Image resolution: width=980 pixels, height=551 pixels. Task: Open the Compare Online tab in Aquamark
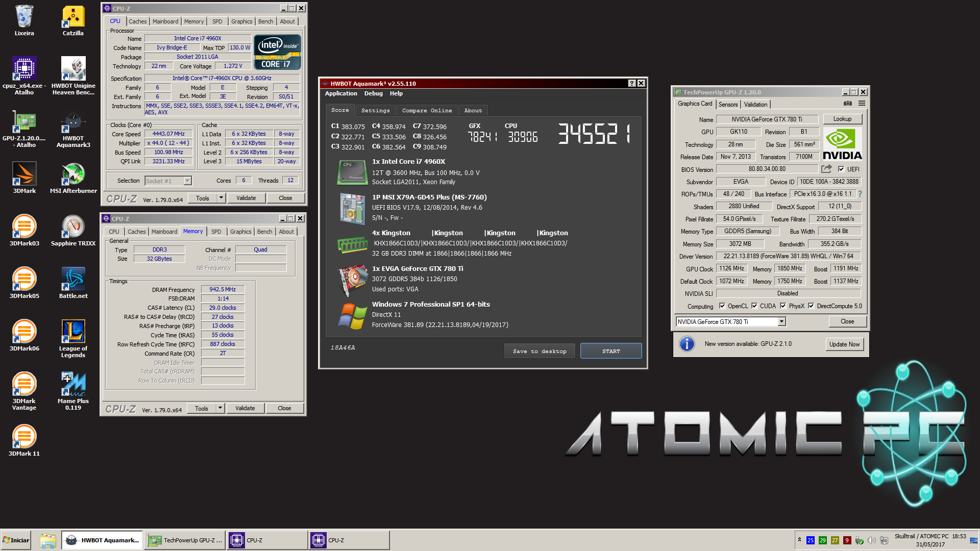pyautogui.click(x=427, y=110)
